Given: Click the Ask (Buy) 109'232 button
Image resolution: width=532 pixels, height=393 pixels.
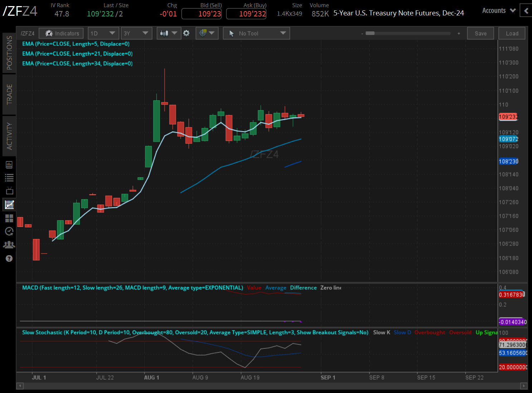Looking at the screenshot, I should (x=247, y=14).
